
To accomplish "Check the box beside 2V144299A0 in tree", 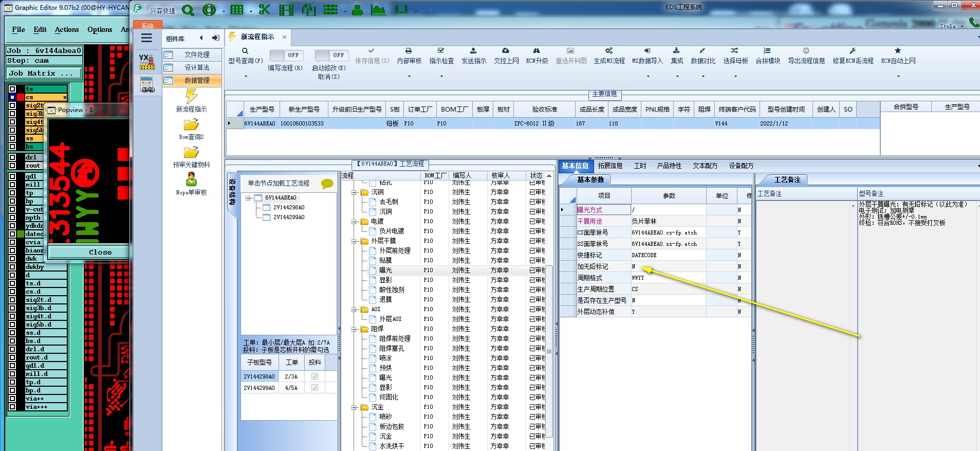I will click(x=266, y=218).
